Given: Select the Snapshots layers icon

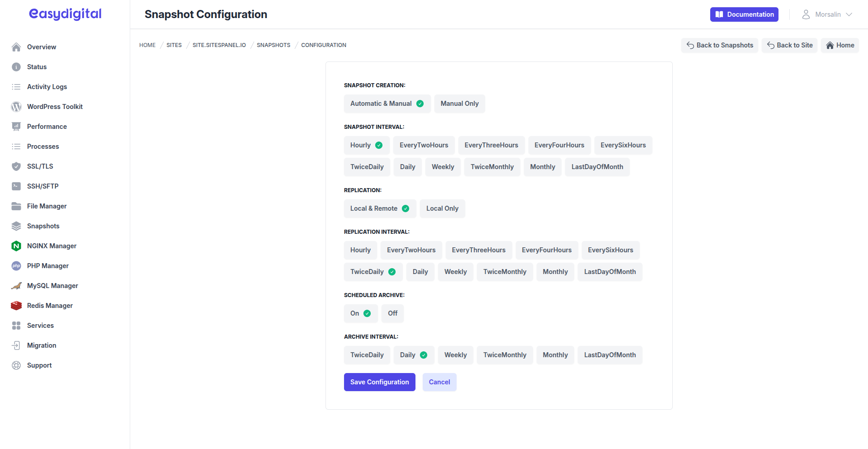Looking at the screenshot, I should [16, 226].
